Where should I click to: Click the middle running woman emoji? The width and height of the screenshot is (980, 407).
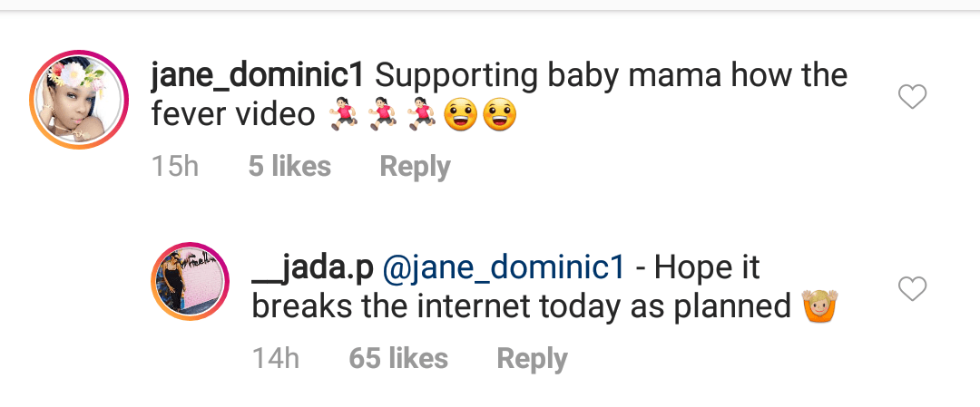pos(383,117)
